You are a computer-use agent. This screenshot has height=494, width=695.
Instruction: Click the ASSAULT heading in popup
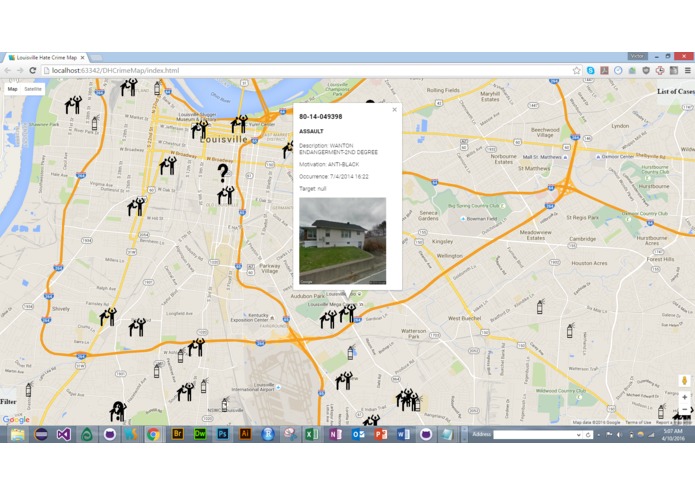tap(311, 131)
